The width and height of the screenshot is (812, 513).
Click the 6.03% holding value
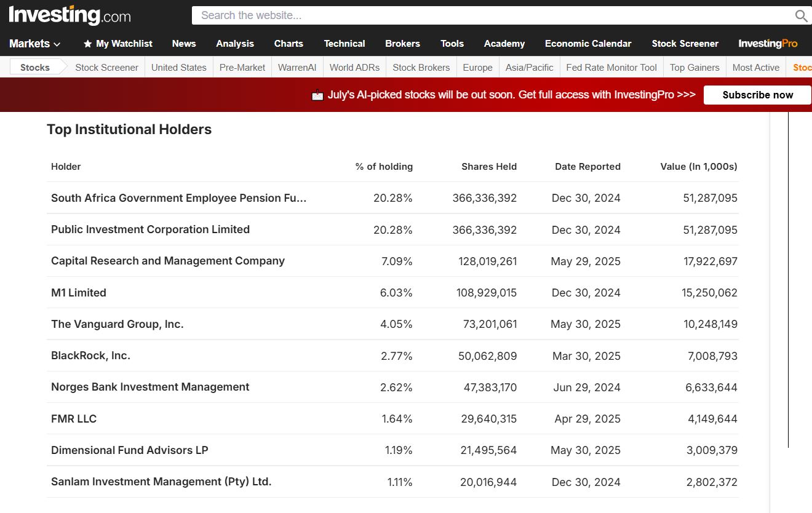pyautogui.click(x=396, y=293)
